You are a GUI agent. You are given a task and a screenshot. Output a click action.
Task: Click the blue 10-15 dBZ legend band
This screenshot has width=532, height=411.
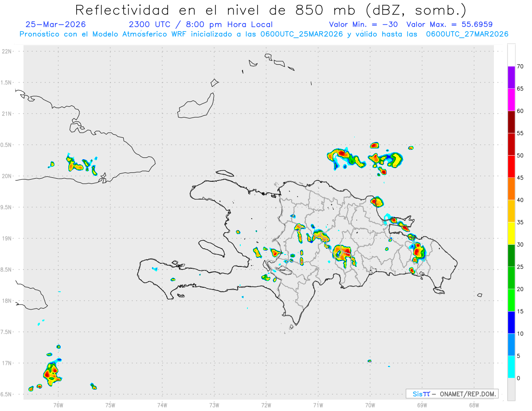pos(511,322)
